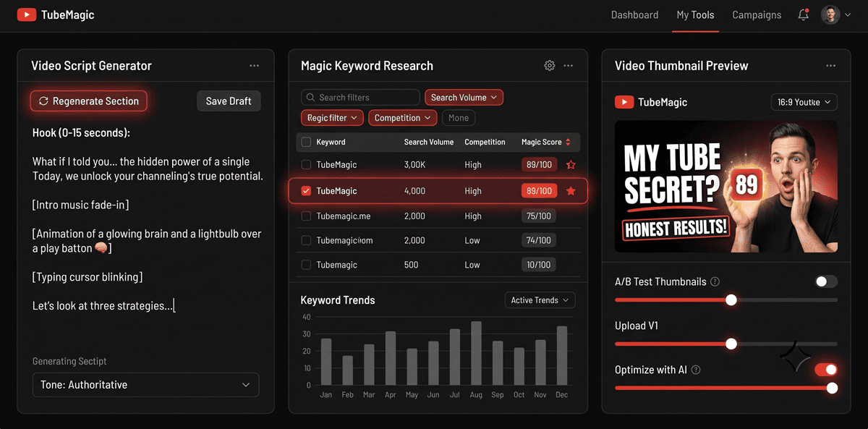Open the Active Trends dropdown

pos(540,300)
